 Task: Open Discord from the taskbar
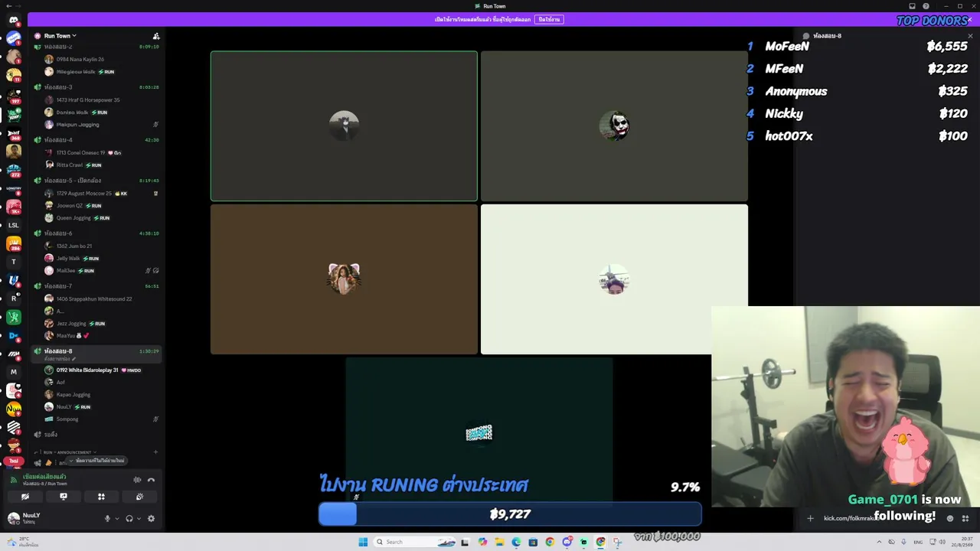pyautogui.click(x=567, y=542)
